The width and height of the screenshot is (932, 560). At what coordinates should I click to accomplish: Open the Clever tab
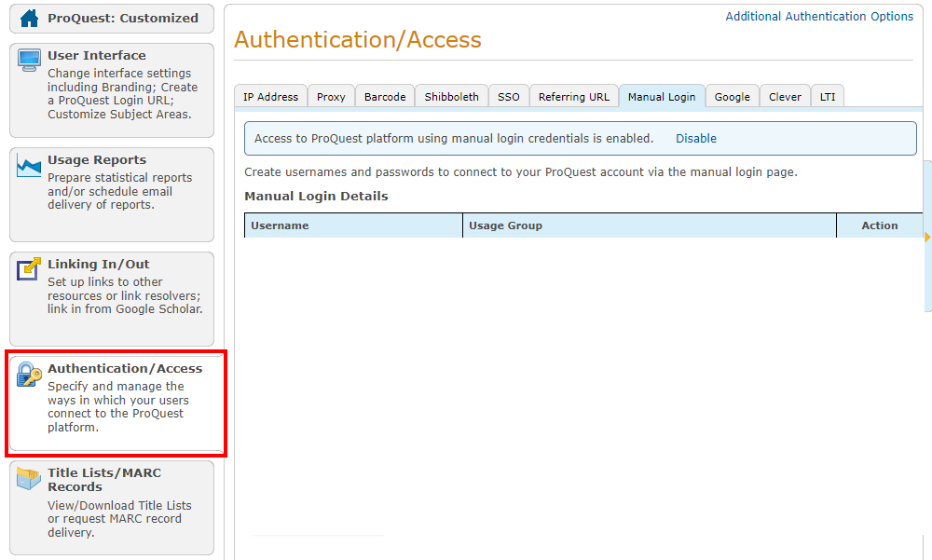click(x=785, y=96)
